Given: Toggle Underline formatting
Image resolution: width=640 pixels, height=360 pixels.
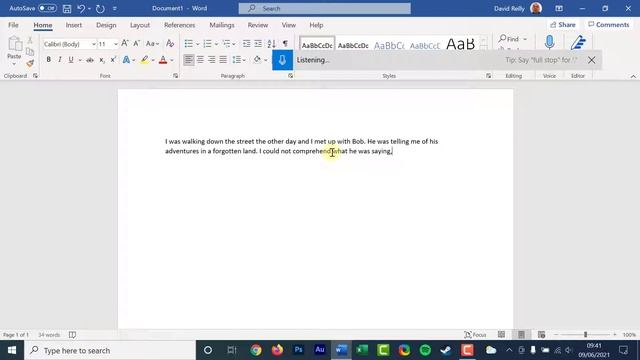Looking at the screenshot, I should tap(71, 60).
